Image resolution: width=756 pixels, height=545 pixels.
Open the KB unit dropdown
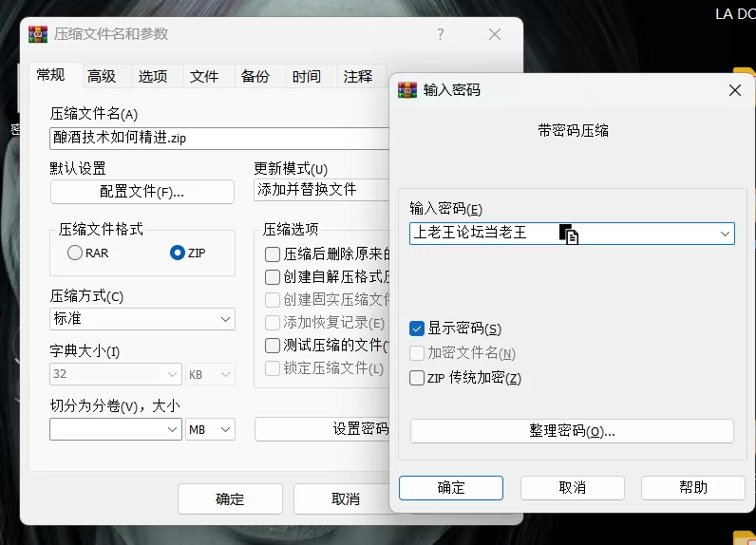click(x=210, y=374)
